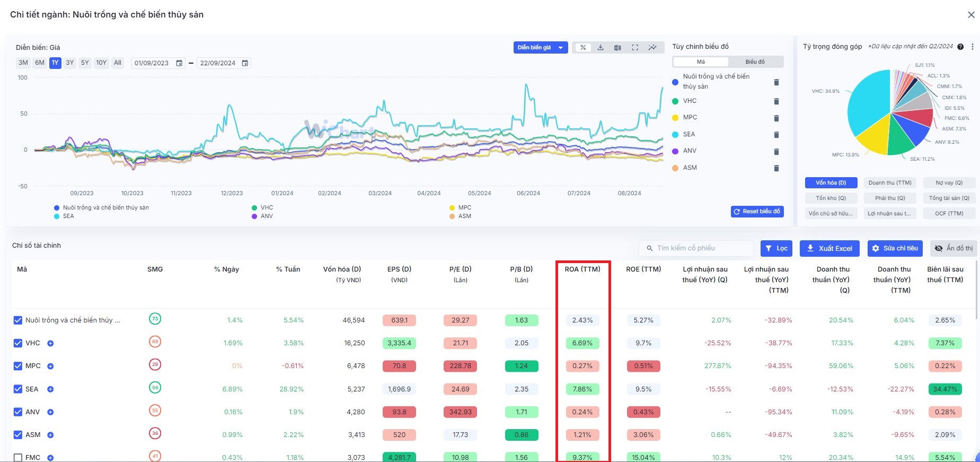Sort table by ROA (TTM) column
The image size is (980, 462).
point(582,269)
